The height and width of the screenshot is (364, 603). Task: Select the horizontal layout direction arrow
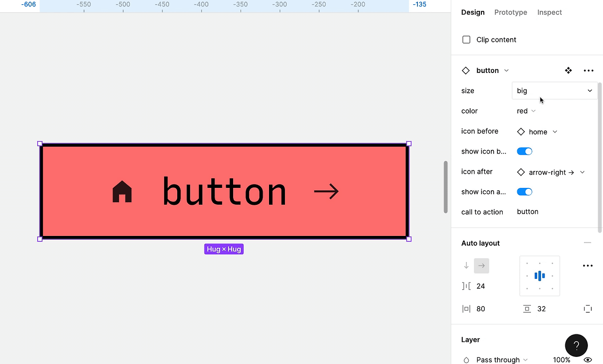coord(481,265)
